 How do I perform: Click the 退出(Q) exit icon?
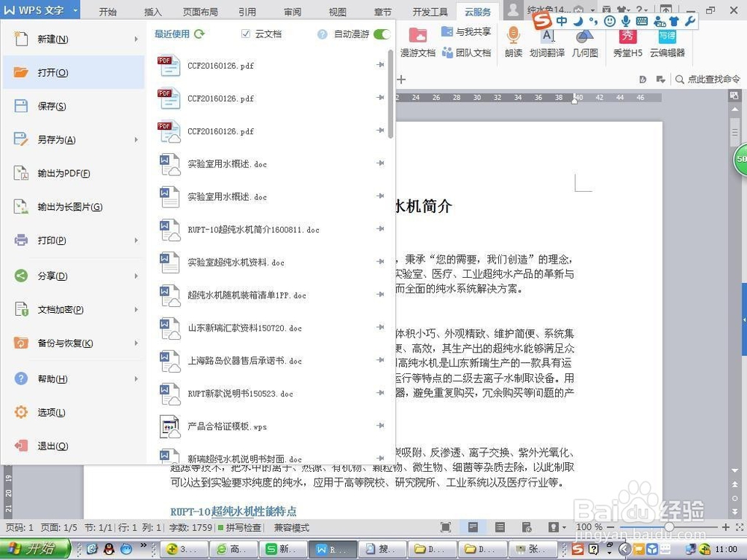point(21,446)
